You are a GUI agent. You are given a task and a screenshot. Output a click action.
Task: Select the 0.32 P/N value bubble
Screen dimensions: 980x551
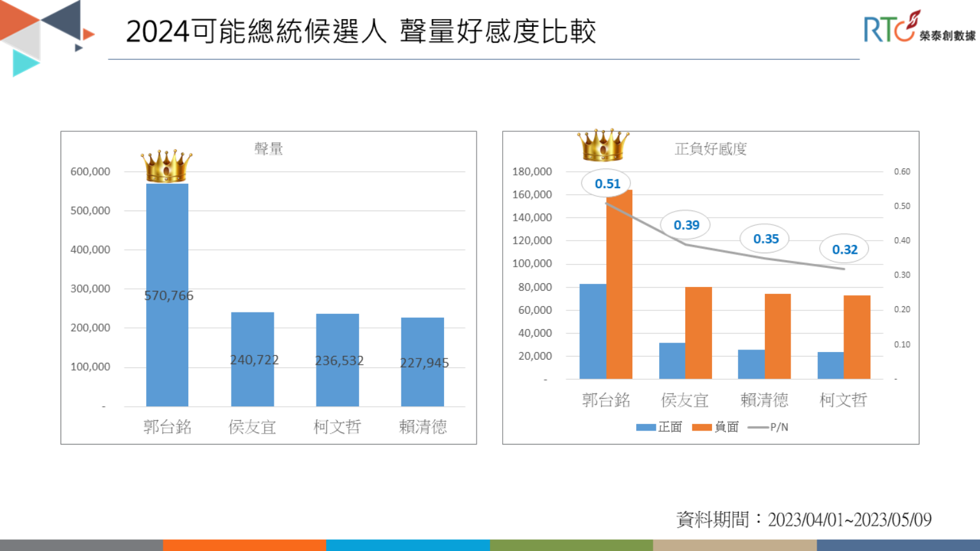coord(844,249)
